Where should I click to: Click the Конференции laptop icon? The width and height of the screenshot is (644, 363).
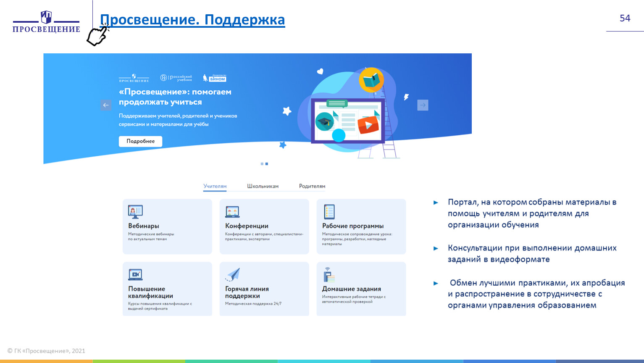[232, 212]
